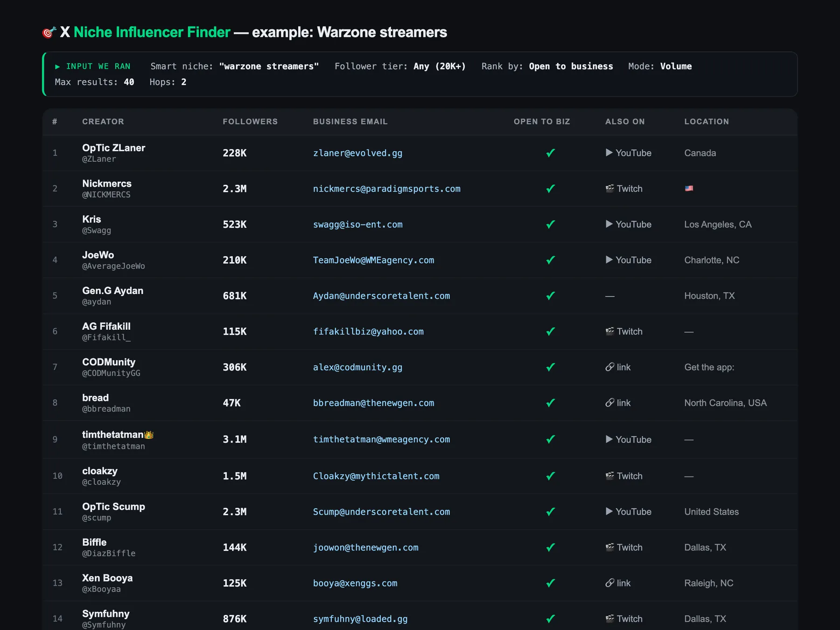
Task: Open email symfuhny@loaded.gg
Action: (x=360, y=619)
